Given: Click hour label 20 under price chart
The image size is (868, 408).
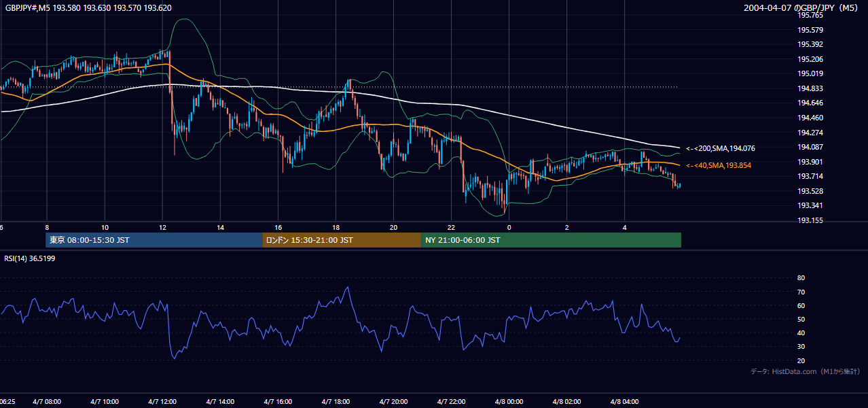Looking at the screenshot, I should point(393,227).
